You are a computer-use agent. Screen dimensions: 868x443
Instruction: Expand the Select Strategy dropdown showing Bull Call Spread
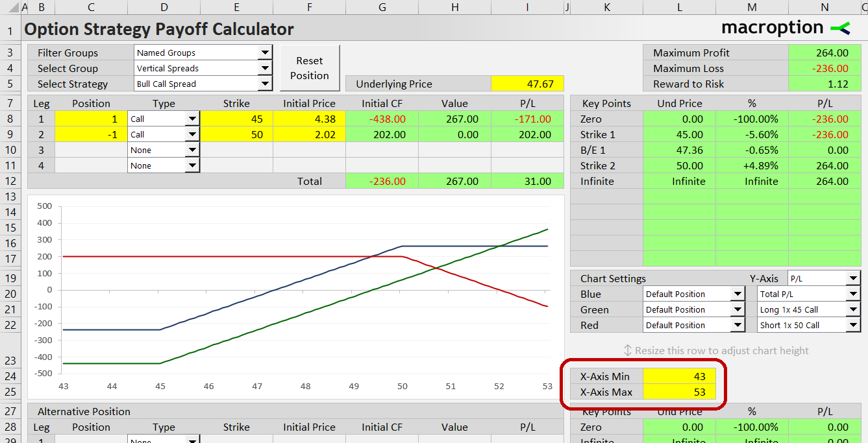click(203, 84)
